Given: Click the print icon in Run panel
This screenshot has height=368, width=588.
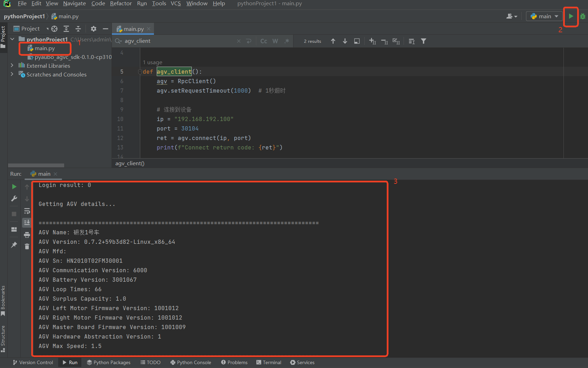Looking at the screenshot, I should click(27, 235).
